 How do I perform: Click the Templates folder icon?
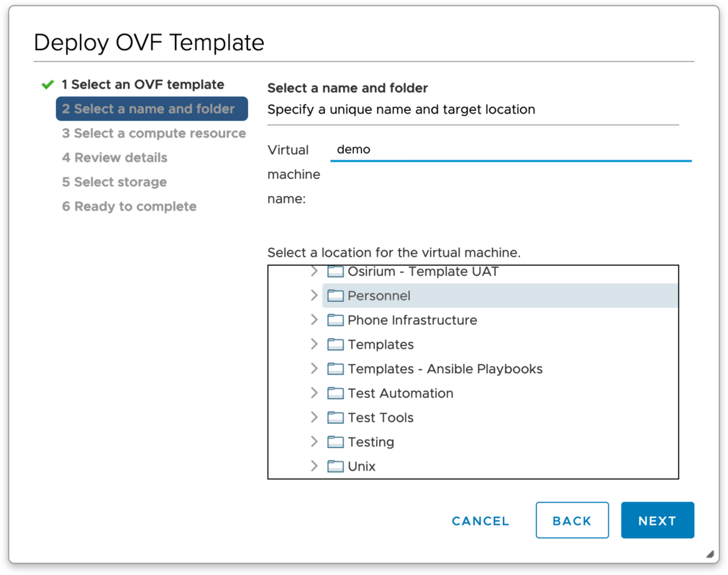tap(335, 345)
